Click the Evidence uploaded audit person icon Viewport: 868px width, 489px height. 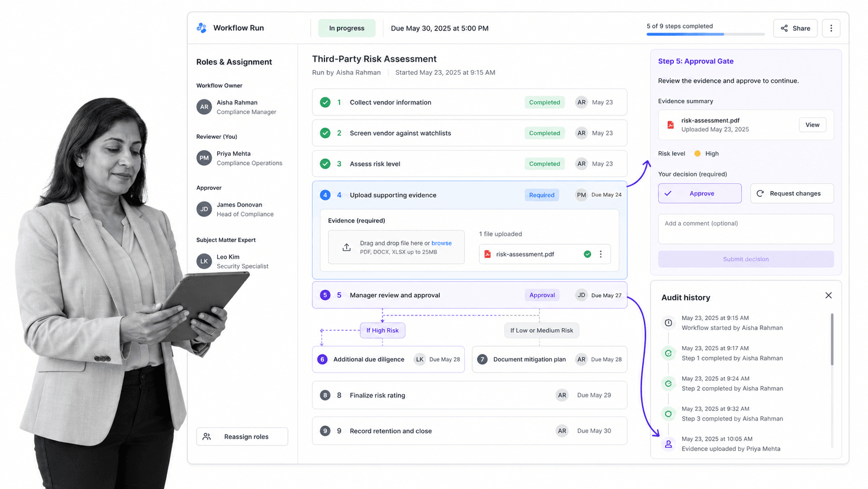pos(668,444)
